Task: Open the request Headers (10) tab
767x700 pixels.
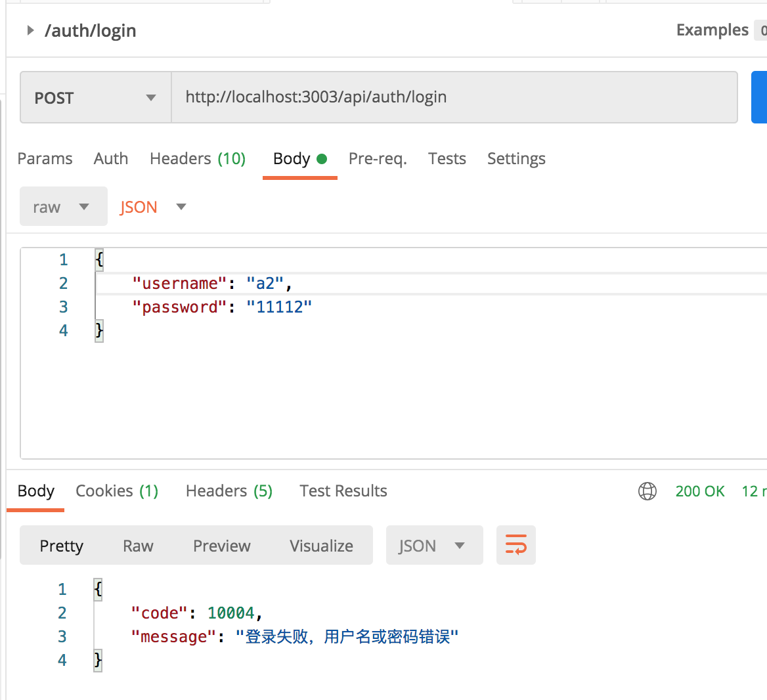Action: 198,159
